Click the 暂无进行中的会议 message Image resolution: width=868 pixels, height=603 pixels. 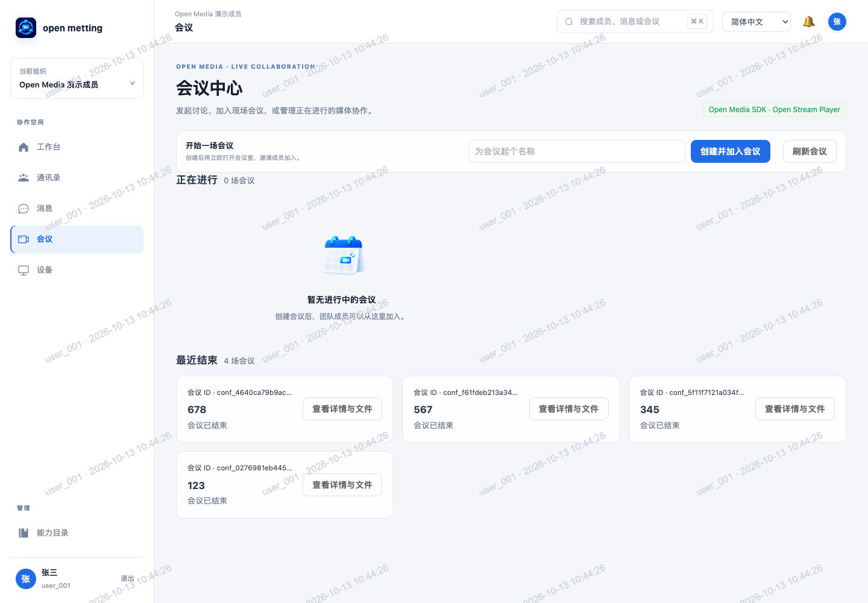pos(342,300)
